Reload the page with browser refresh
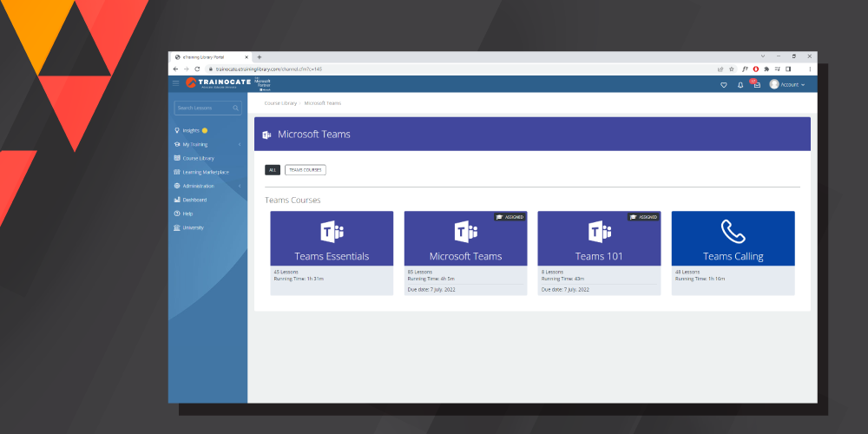The width and height of the screenshot is (868, 434). click(197, 69)
